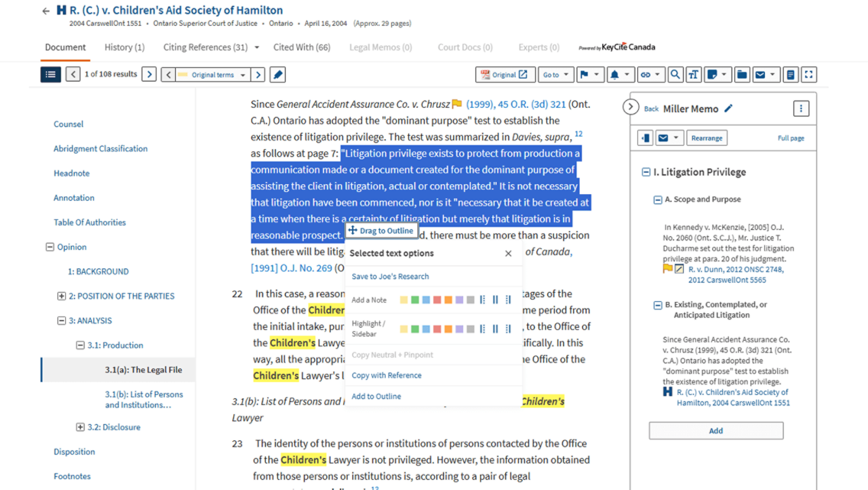Toggle the table of contents list button
This screenshot has height=490, width=868.
50,75
